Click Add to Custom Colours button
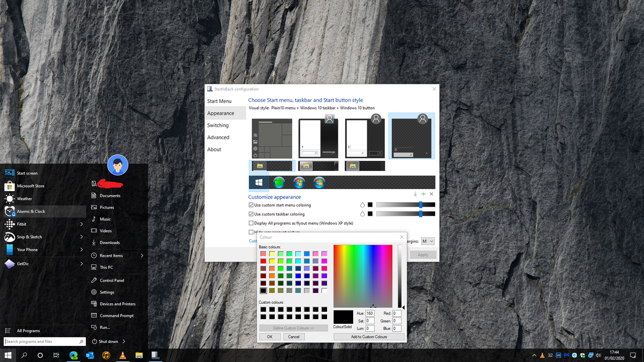 [x=369, y=337]
